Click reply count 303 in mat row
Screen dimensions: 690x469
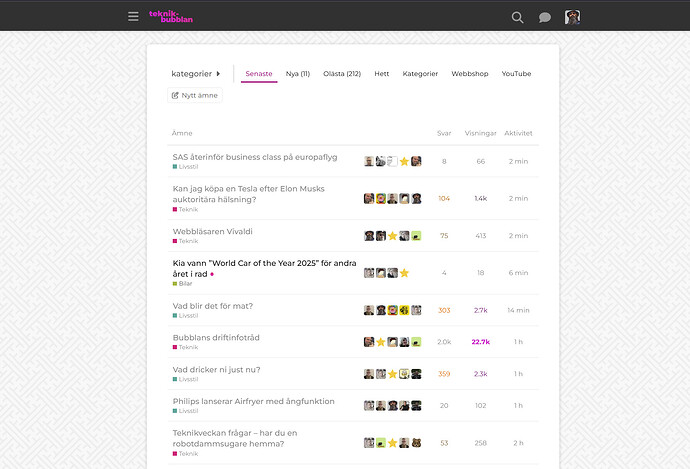[444, 310]
